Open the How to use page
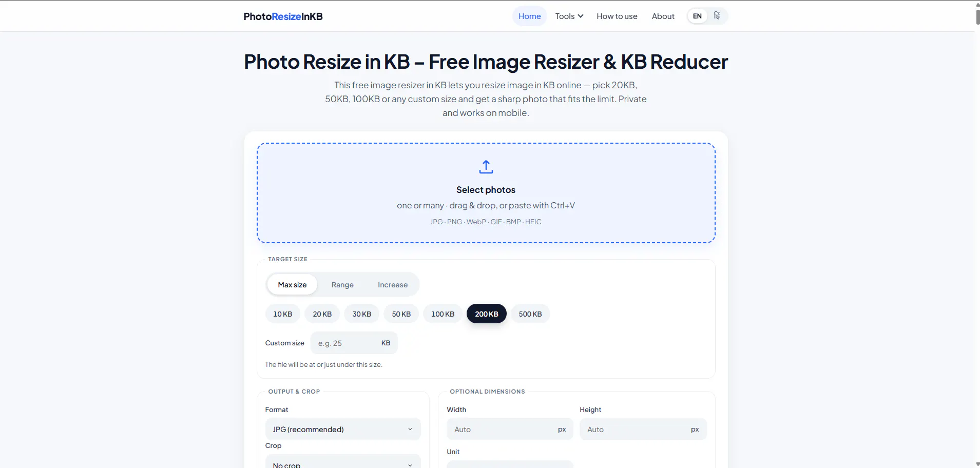 pos(617,16)
